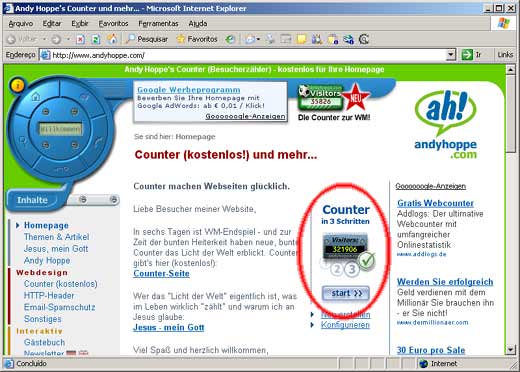Click the start >> counter button
Screen dimensions: 520x372
tap(345, 293)
